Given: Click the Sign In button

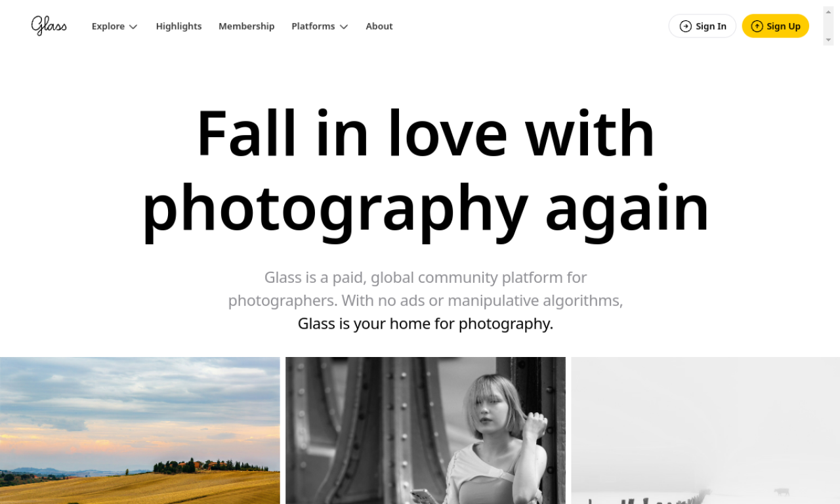Looking at the screenshot, I should (702, 26).
